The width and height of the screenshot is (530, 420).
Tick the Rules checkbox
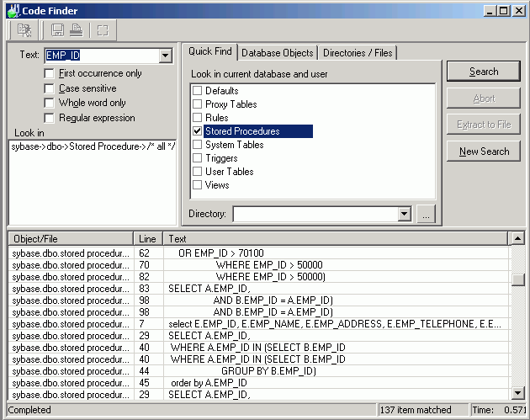[197, 118]
